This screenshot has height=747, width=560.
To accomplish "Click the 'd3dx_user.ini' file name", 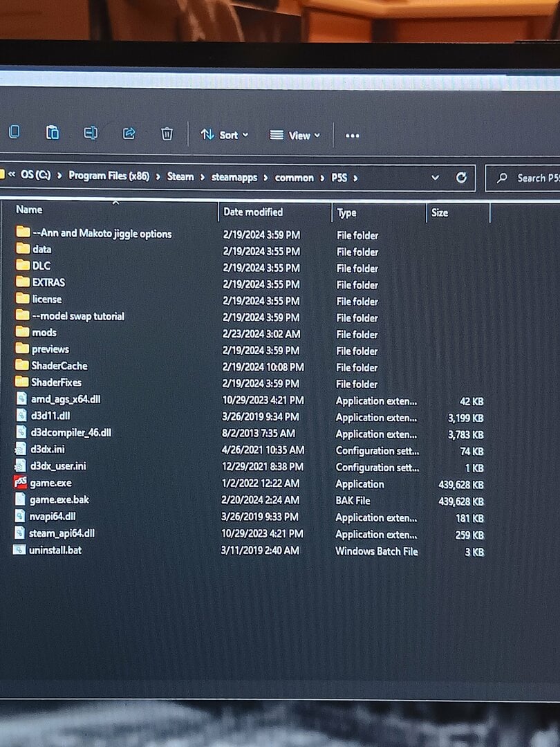I will point(58,466).
